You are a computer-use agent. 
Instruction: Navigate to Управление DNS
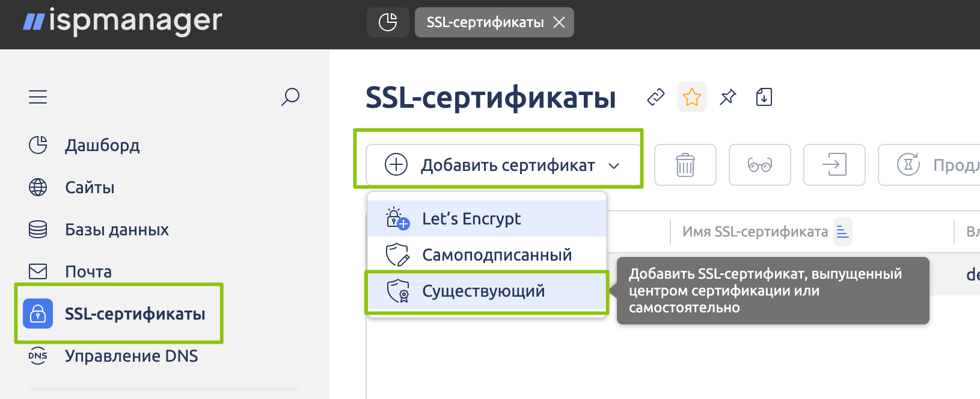click(x=131, y=356)
